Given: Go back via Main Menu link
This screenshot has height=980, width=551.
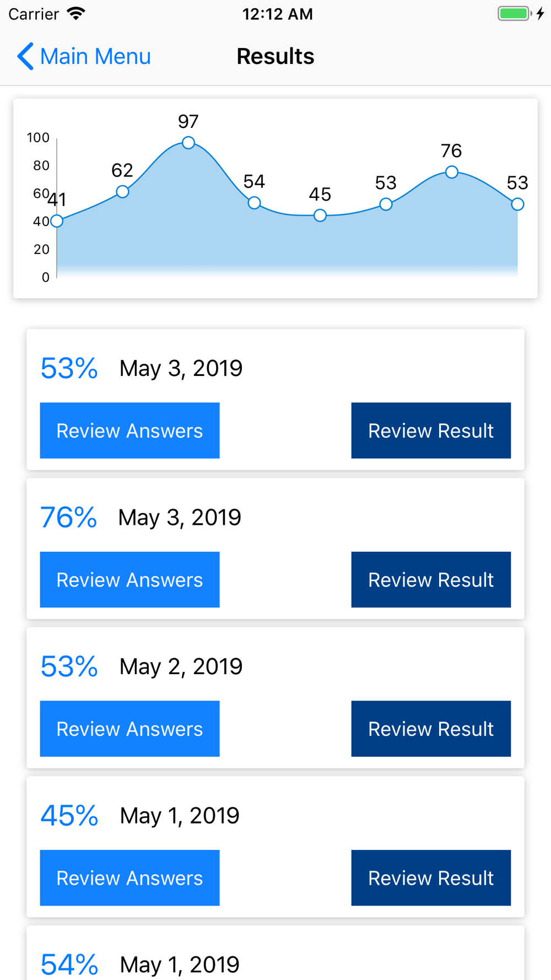Looking at the screenshot, I should [84, 56].
